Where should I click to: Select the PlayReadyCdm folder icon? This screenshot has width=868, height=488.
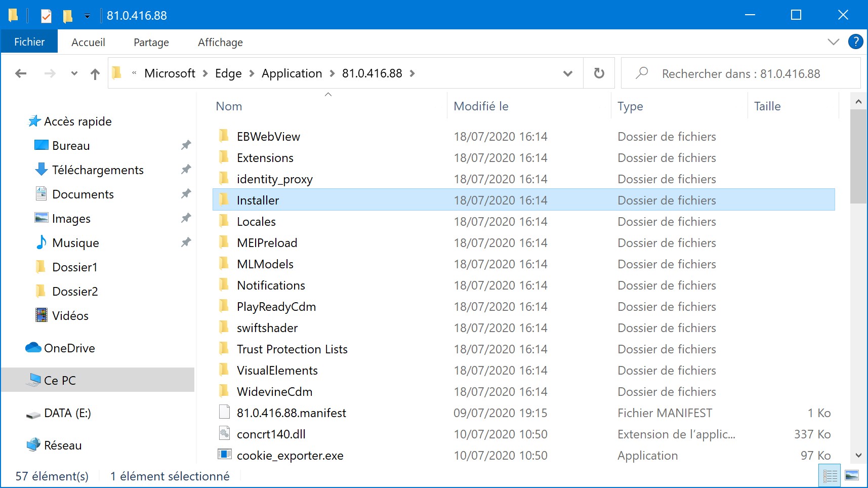click(x=224, y=306)
